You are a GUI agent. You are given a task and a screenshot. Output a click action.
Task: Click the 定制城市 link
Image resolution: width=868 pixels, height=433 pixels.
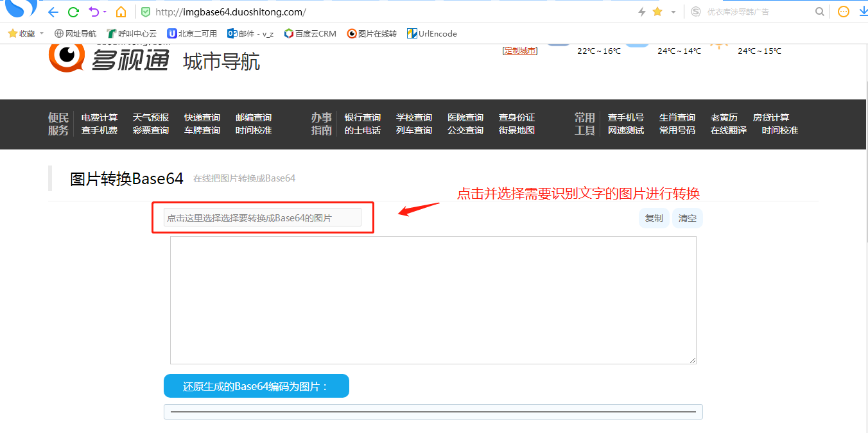520,51
